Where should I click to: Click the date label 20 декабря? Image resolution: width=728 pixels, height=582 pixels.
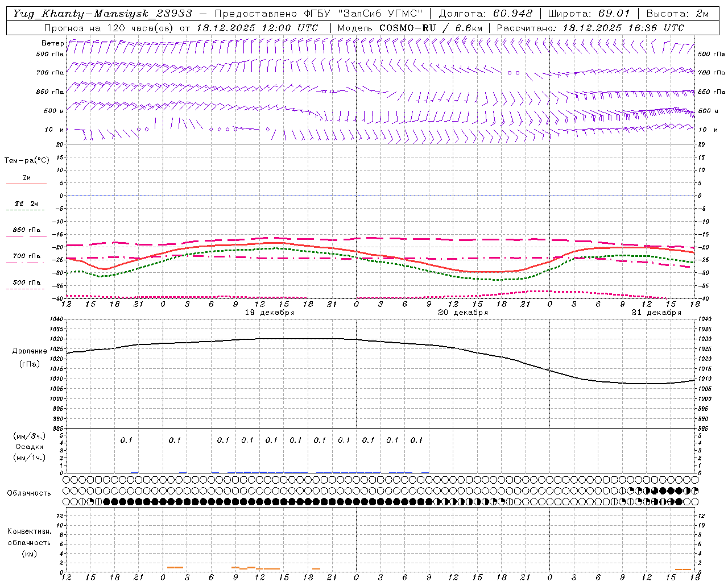point(463,313)
